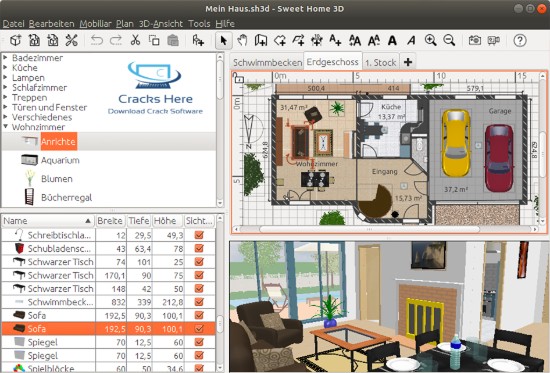The width and height of the screenshot is (550, 373).
Task: Open the Mobiliar menu
Action: [95, 24]
